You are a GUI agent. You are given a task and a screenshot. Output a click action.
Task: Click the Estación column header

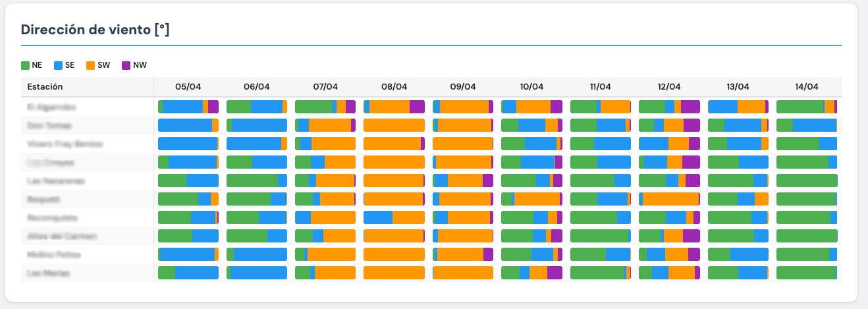(x=45, y=87)
